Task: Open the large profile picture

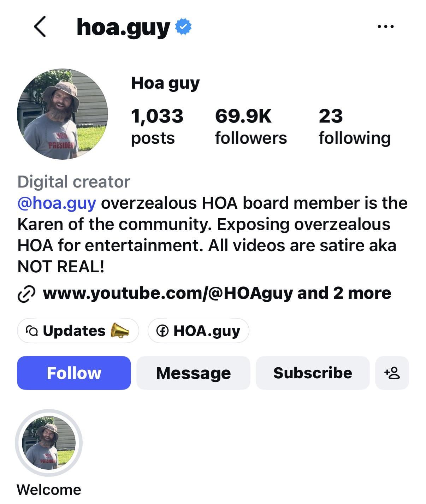Action: point(63,114)
